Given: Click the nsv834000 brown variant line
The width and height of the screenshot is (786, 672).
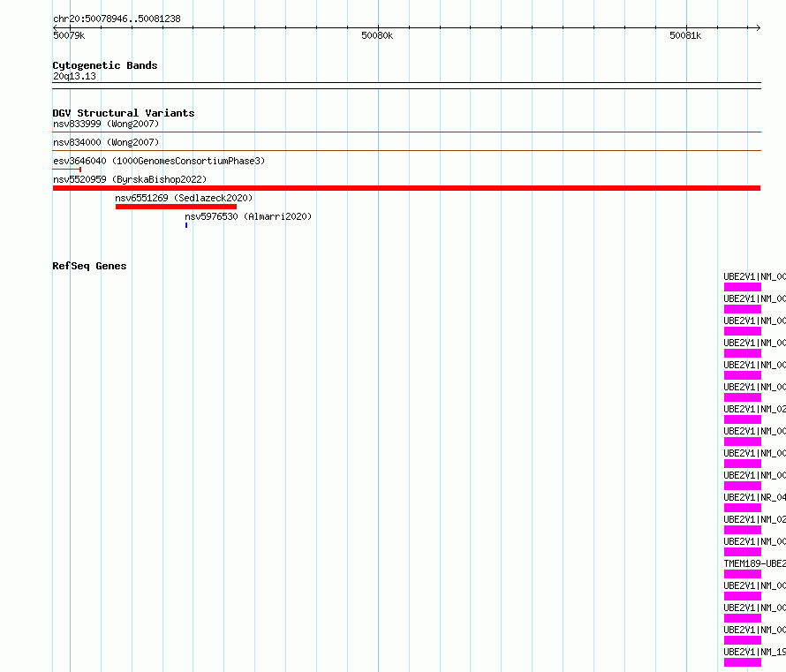Looking at the screenshot, I should click(x=406, y=150).
